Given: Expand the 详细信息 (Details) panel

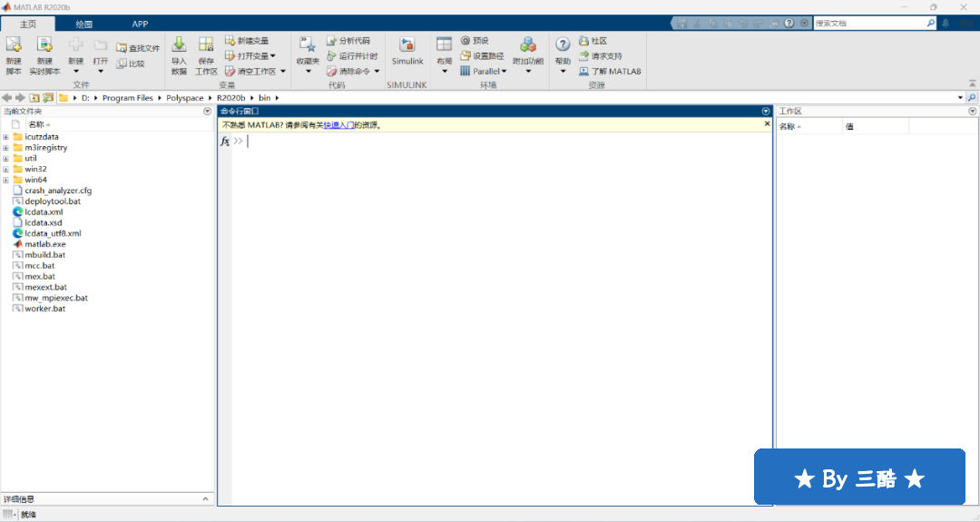Looking at the screenshot, I should coord(205,499).
